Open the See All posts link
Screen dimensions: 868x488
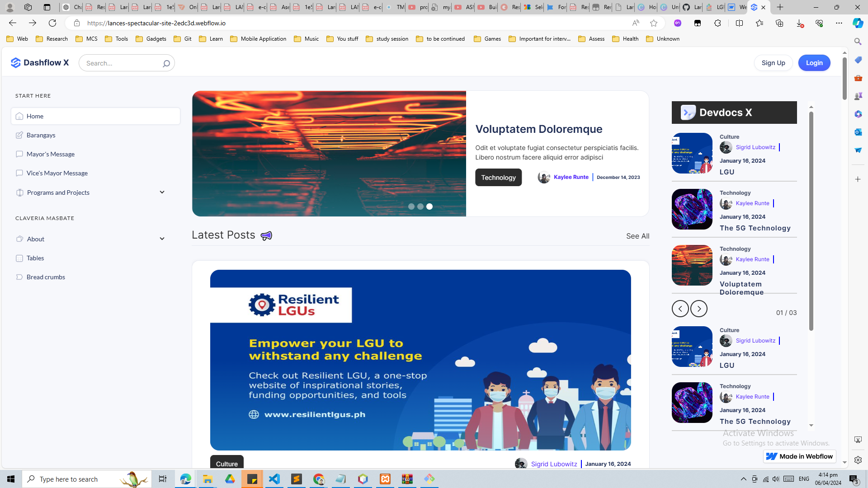tap(637, 236)
